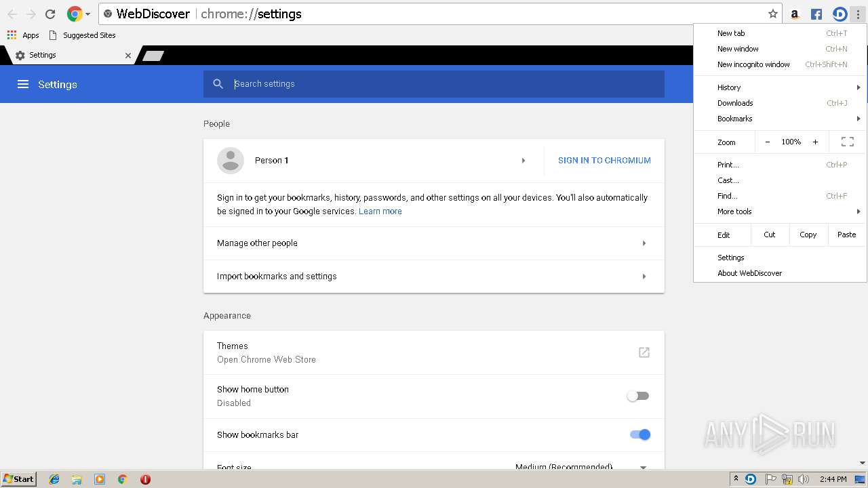The image size is (868, 488).
Task: Decrease zoom with the minus button
Action: (768, 142)
